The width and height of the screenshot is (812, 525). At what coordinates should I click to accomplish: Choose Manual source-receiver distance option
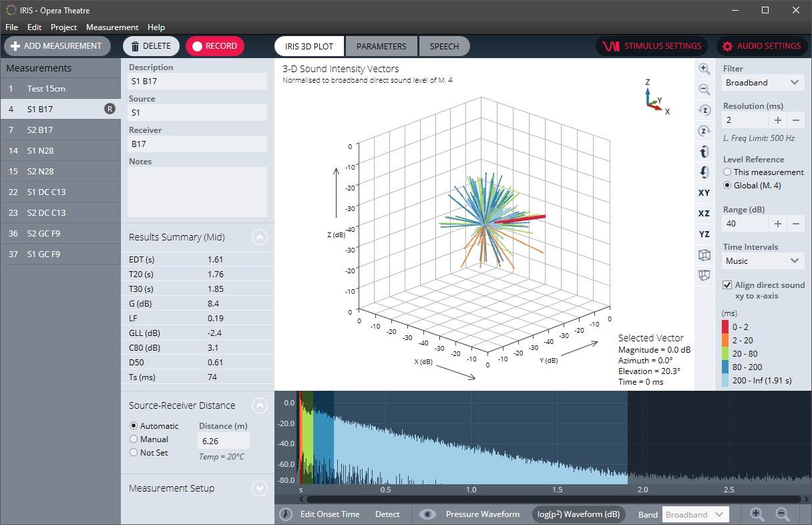pos(134,440)
